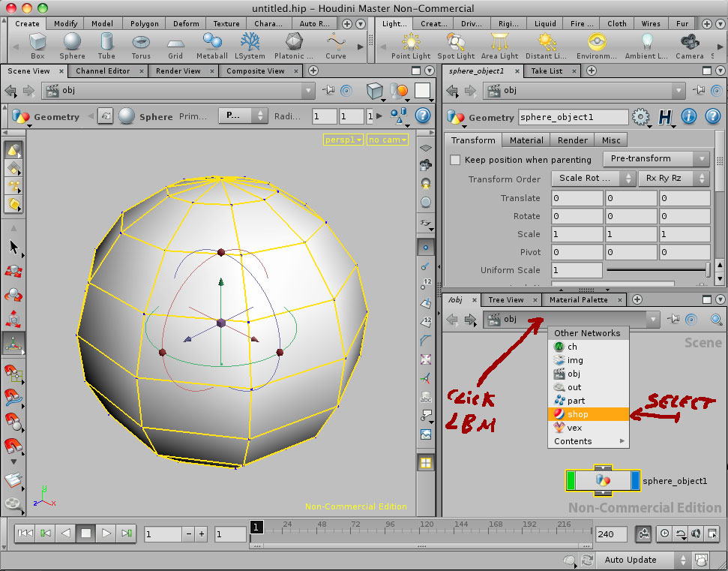Switch to the Tree View tab

505,299
